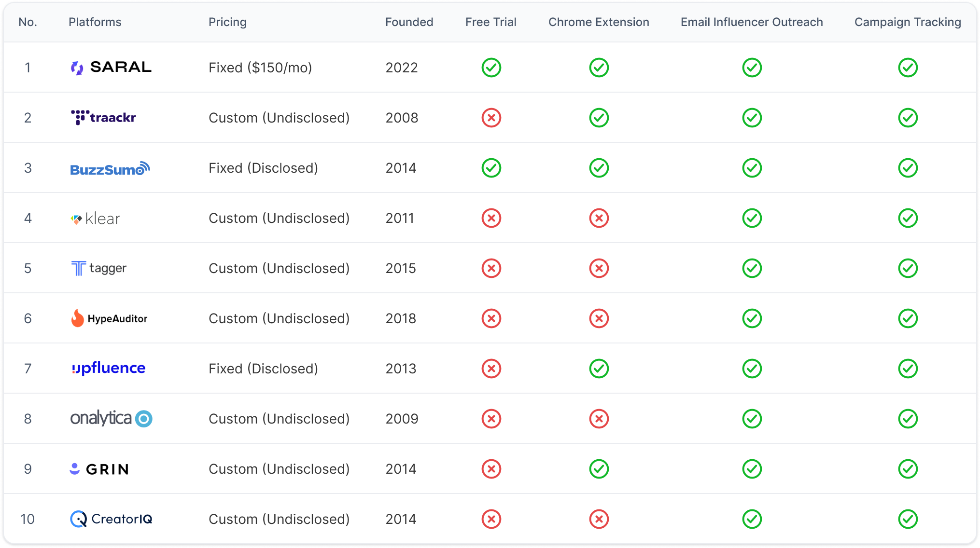This screenshot has height=548, width=980.
Task: Click the founded year 2011
Action: (400, 218)
